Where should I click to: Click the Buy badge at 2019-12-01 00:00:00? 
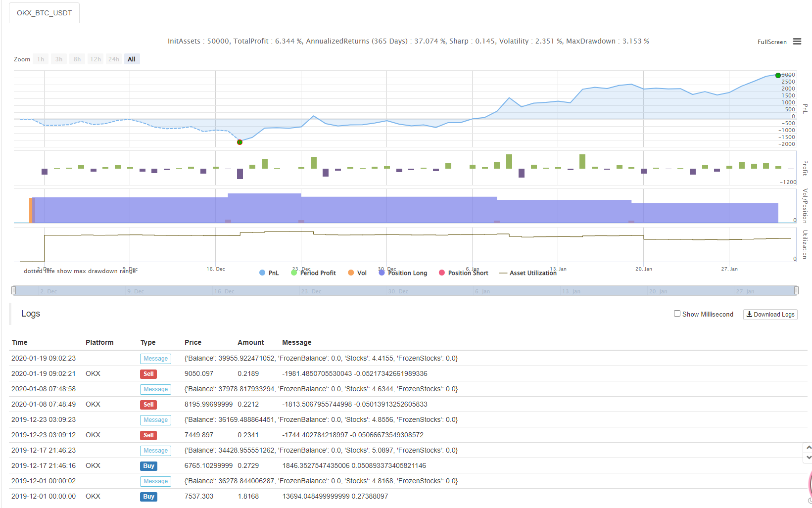click(148, 497)
